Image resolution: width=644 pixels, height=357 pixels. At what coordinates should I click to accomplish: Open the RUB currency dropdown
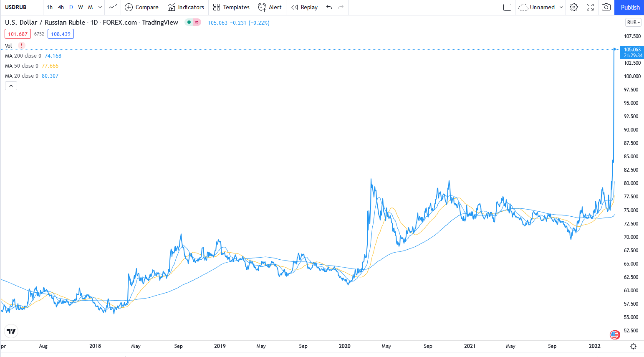coord(633,23)
